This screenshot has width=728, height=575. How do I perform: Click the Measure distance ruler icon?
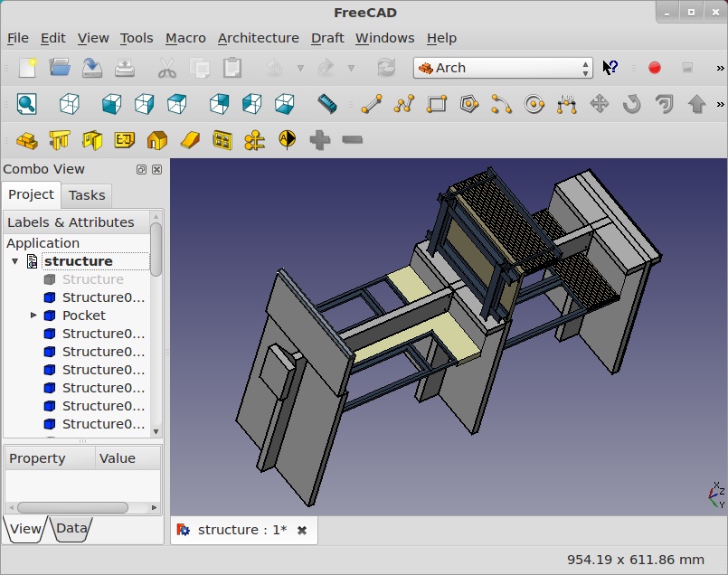pyautogui.click(x=327, y=104)
